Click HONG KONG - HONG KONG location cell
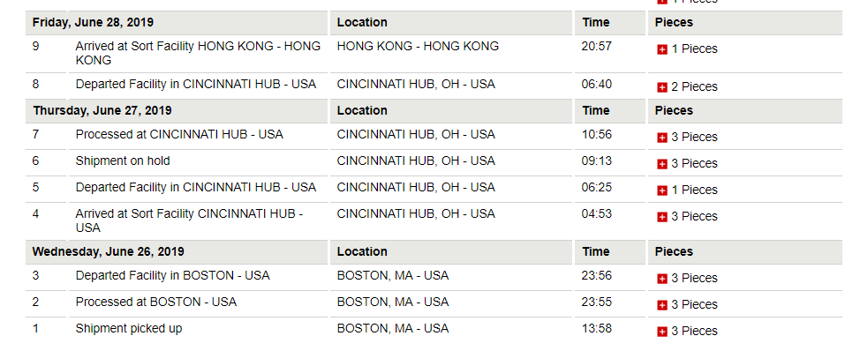Image resolution: width=868 pixels, height=351 pixels. pyautogui.click(x=418, y=47)
